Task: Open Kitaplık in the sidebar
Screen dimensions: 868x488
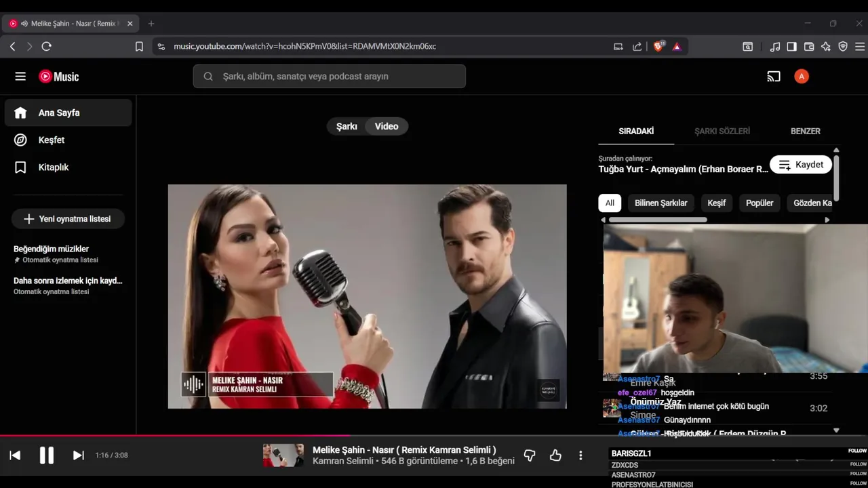Action: pyautogui.click(x=68, y=167)
